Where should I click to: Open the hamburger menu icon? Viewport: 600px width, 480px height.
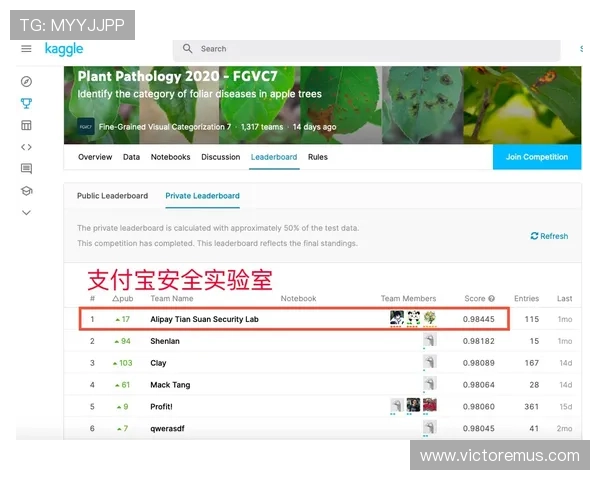click(26, 49)
